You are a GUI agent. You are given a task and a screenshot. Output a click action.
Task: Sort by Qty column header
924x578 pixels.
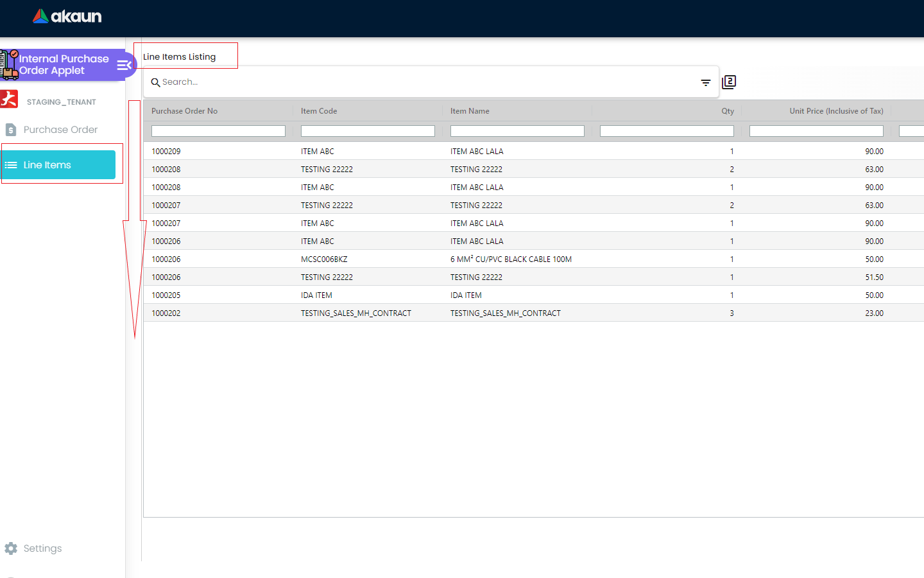point(727,111)
